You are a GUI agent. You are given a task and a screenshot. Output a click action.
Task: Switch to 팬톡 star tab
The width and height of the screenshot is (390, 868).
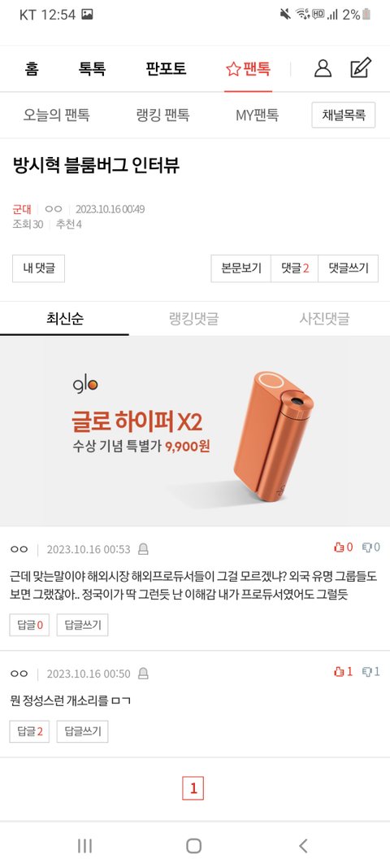coord(248,69)
